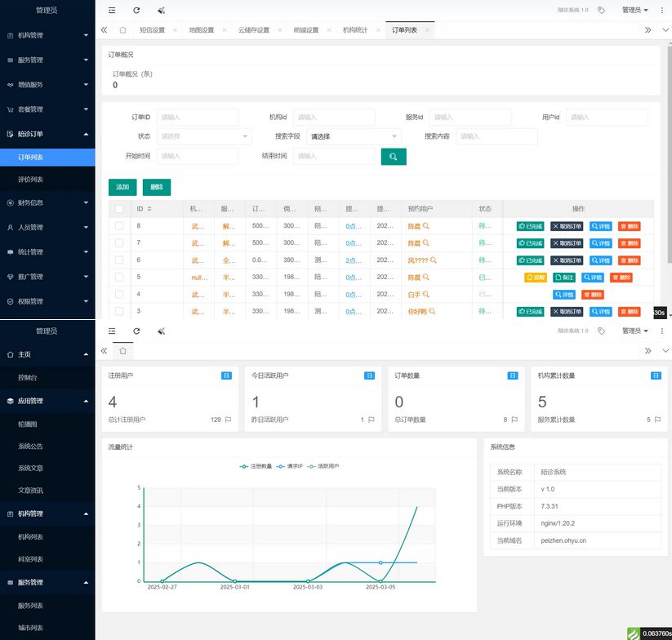Tick the checkbox for order ID 5
The image size is (672, 640).
[x=119, y=278]
